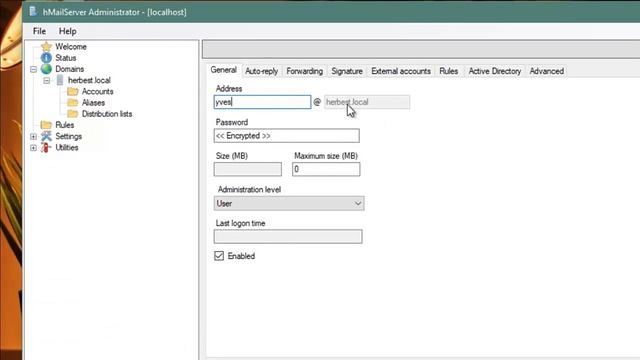Screen dimensions: 640x360
Task: Click the Maximum size (MB) field
Action: pos(326,169)
